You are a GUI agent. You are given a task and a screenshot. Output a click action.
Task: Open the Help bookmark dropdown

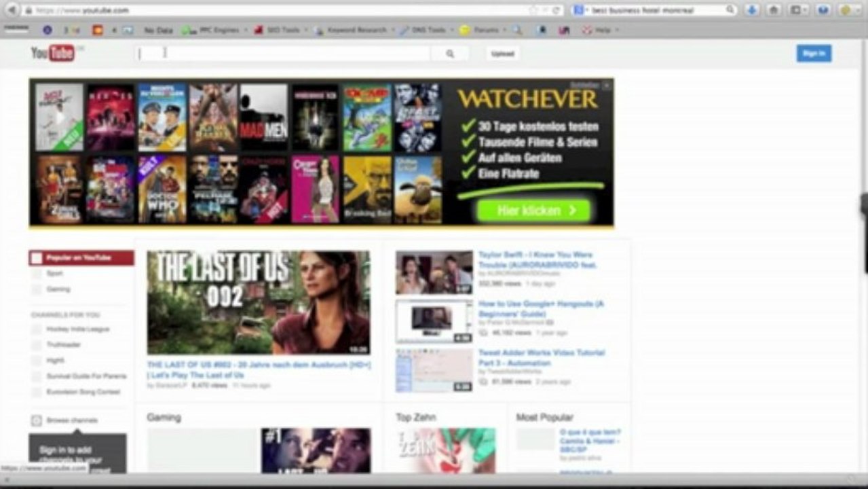coord(601,30)
